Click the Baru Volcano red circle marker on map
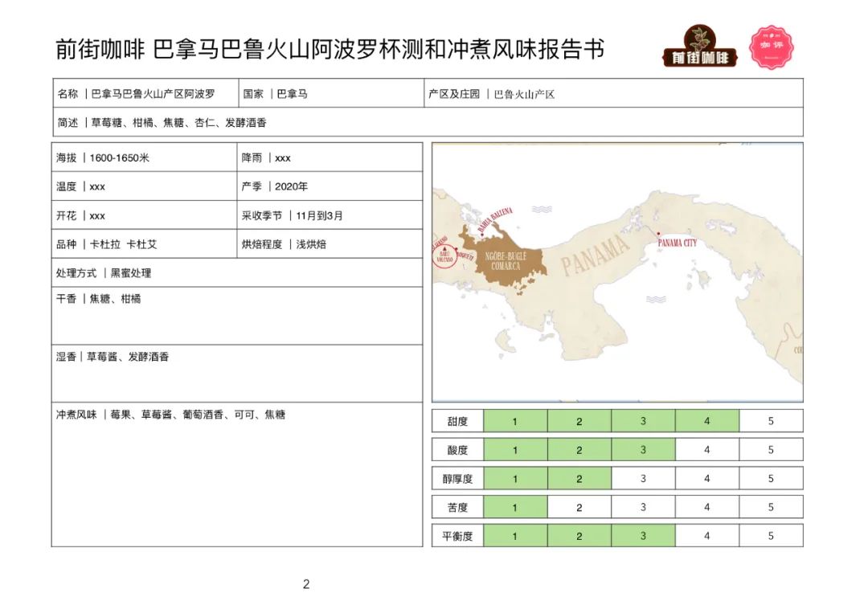Image resolution: width=868 pixels, height=613 pixels. (444, 257)
